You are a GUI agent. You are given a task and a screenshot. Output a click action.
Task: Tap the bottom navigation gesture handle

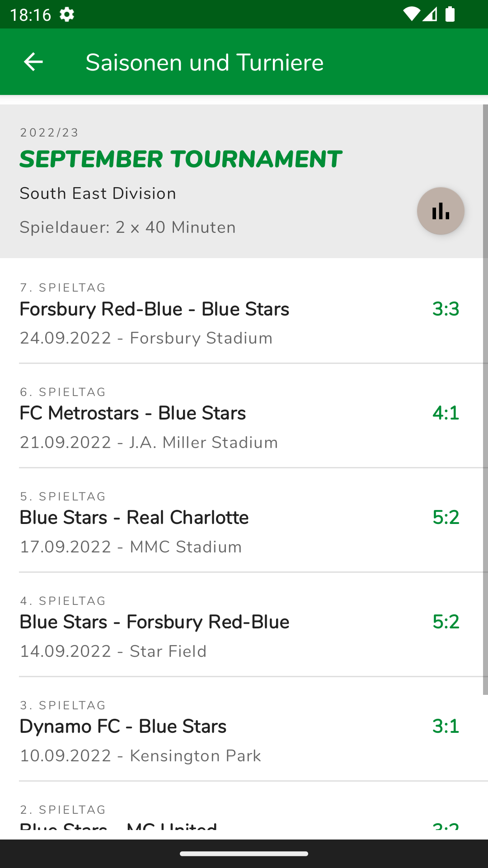coord(244,854)
